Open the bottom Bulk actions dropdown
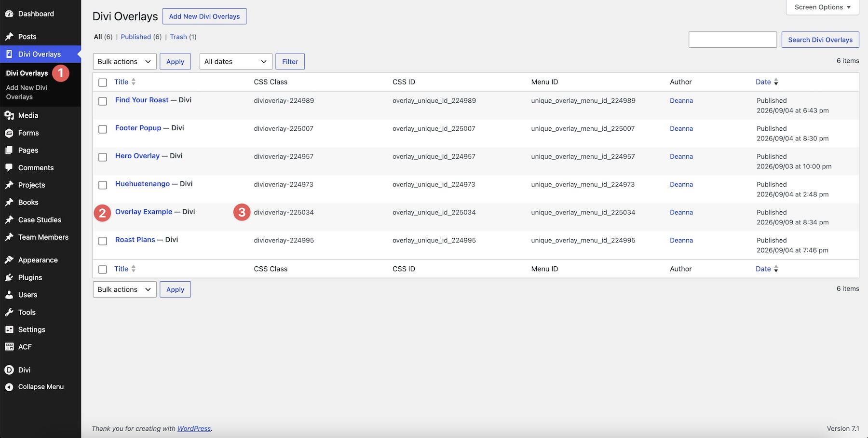Image resolution: width=868 pixels, height=438 pixels. (x=124, y=289)
